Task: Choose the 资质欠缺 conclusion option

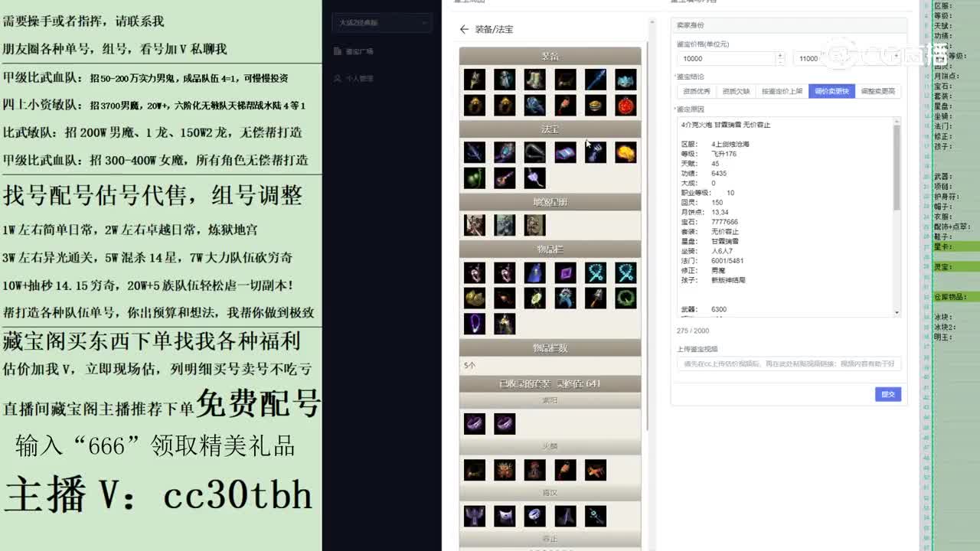Action: [736, 91]
